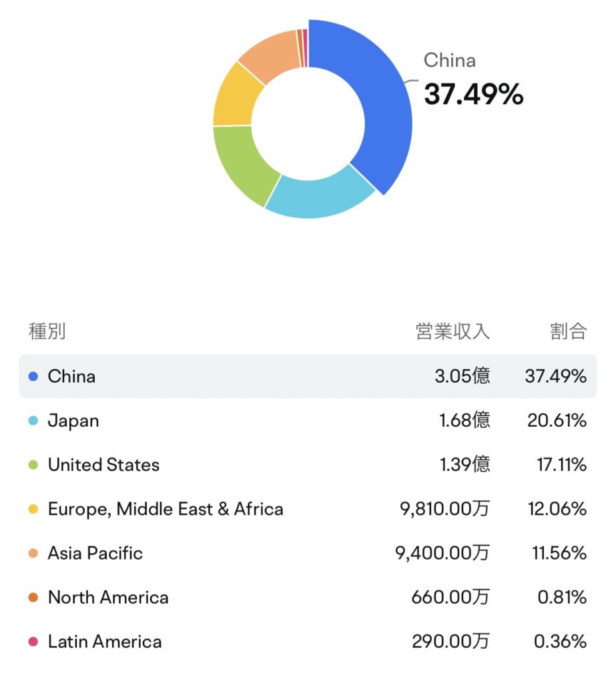Click the light-blue dot beside Japan
The height and width of the screenshot is (683, 616).
pos(33,421)
